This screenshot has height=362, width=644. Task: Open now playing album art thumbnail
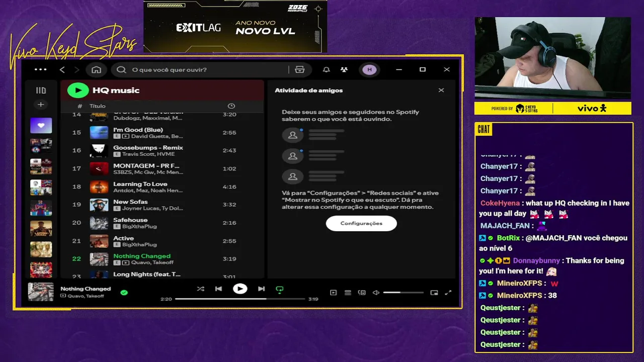click(41, 292)
